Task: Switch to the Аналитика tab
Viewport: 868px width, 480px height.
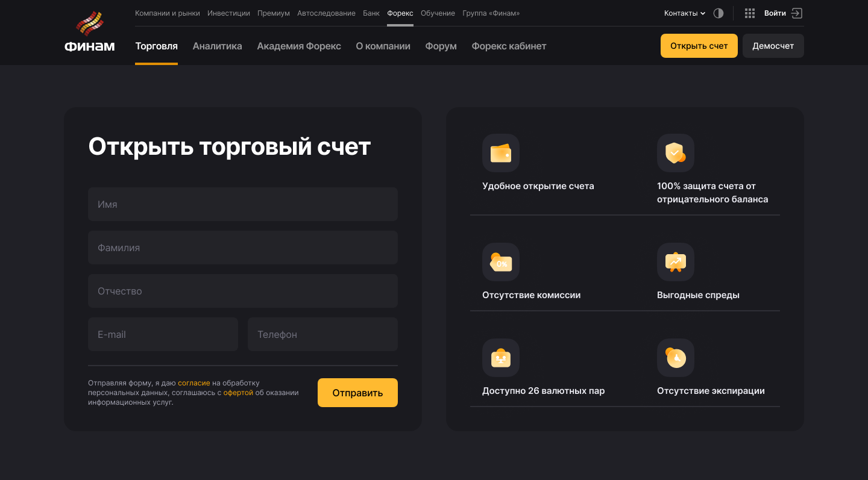Action: (x=217, y=46)
